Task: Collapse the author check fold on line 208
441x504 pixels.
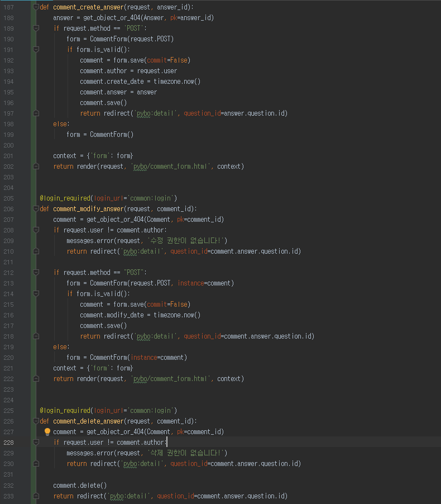Action: coord(36,230)
